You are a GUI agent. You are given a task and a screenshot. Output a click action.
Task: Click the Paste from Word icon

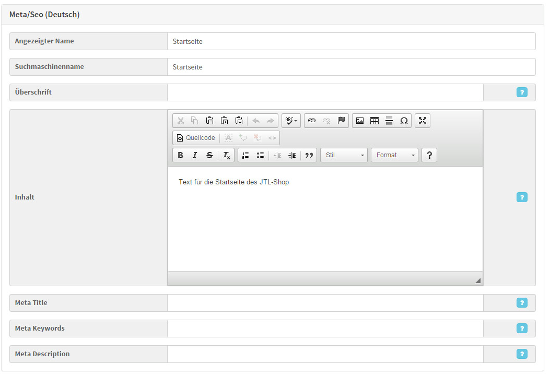(239, 121)
